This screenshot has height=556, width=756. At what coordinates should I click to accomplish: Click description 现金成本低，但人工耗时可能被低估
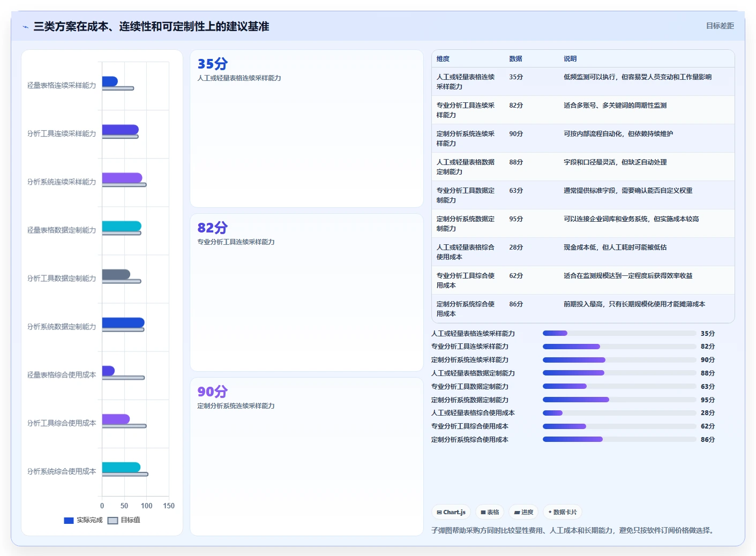click(x=615, y=247)
